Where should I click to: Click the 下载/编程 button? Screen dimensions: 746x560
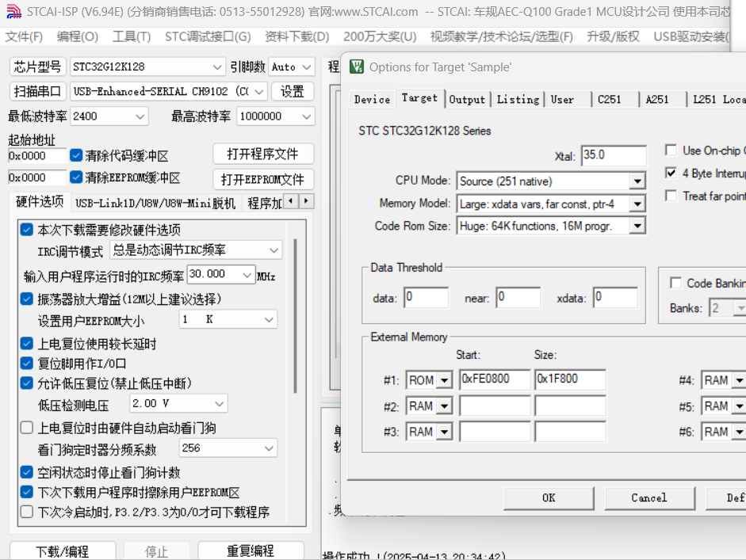point(63,551)
